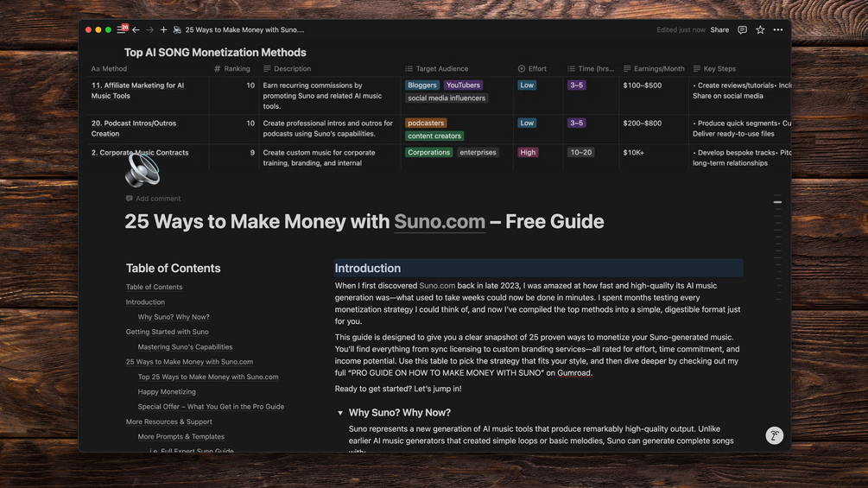Open the Key Steps column header menu
This screenshot has height=488, width=868.
tap(714, 68)
